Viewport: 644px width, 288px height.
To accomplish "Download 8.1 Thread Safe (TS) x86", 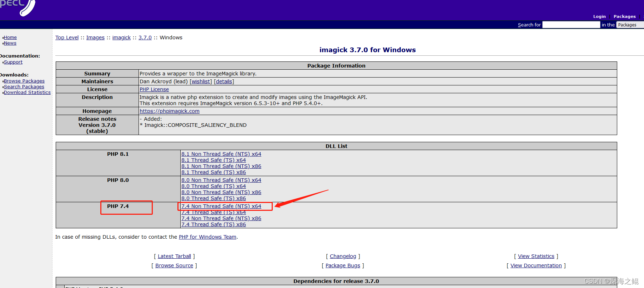I will (213, 172).
